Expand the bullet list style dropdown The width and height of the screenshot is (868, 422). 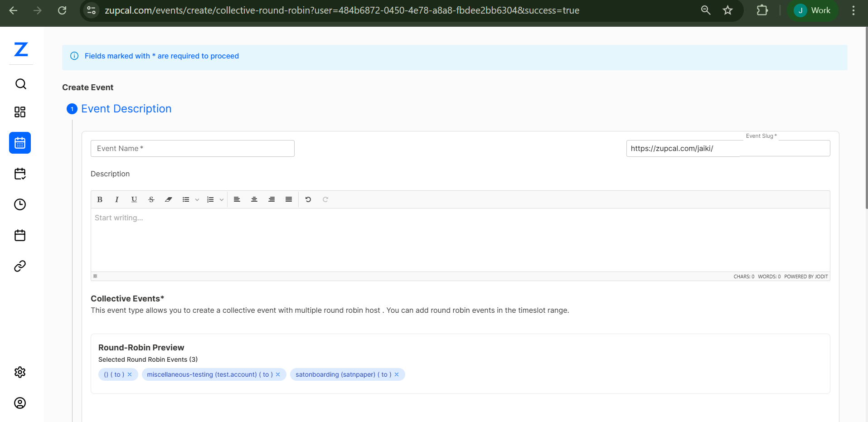[x=197, y=199]
